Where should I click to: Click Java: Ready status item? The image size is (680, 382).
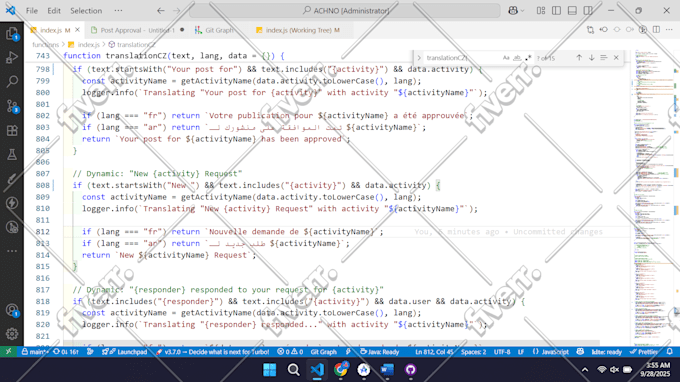(x=379, y=352)
